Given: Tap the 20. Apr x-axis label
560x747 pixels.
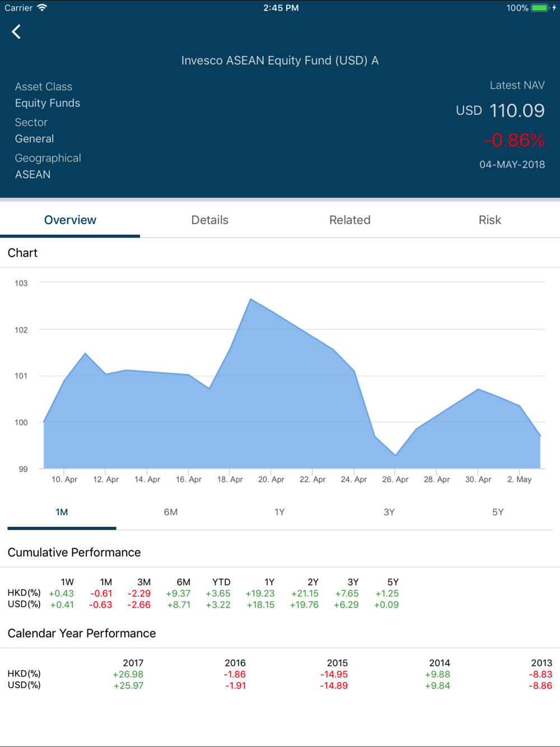Looking at the screenshot, I should click(x=271, y=479).
